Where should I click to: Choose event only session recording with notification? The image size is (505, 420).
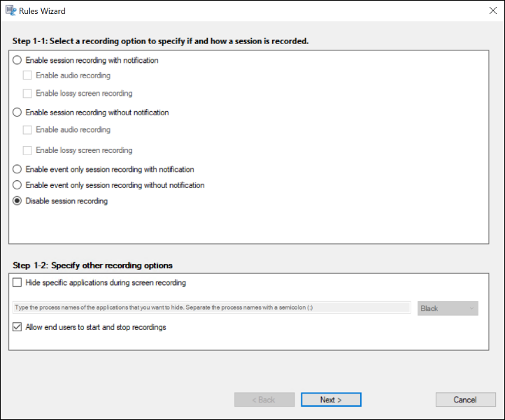(x=17, y=169)
